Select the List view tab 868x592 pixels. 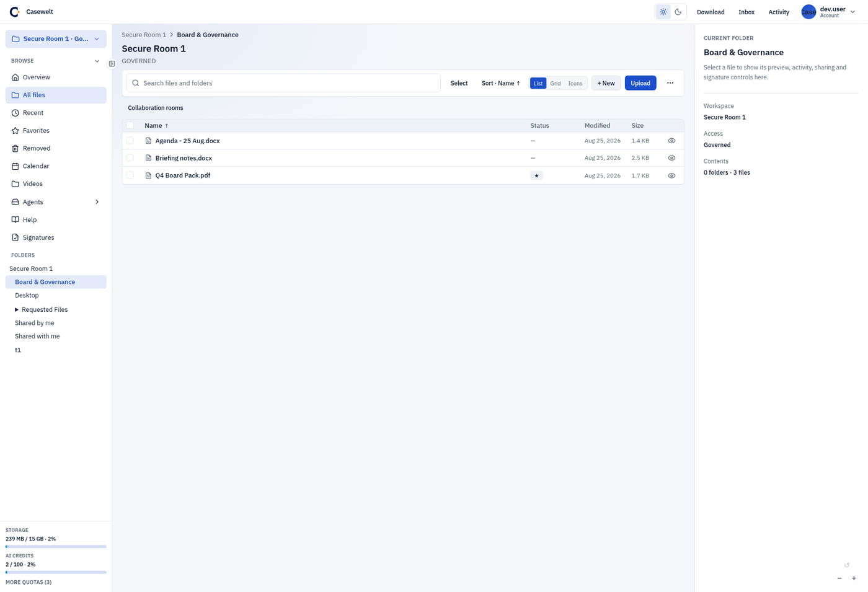[x=538, y=83]
